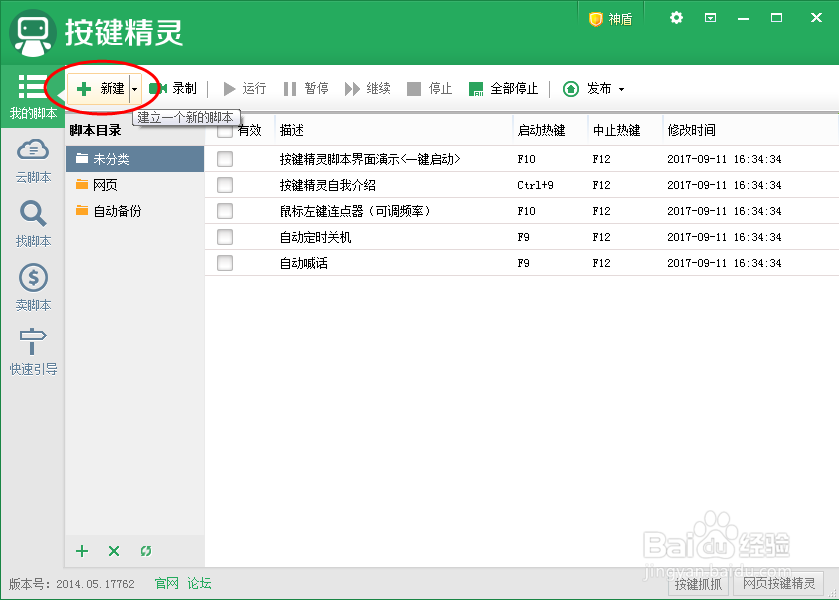The image size is (839, 600).
Task: Click the 按键精灵 robot logo
Action: (x=33, y=33)
